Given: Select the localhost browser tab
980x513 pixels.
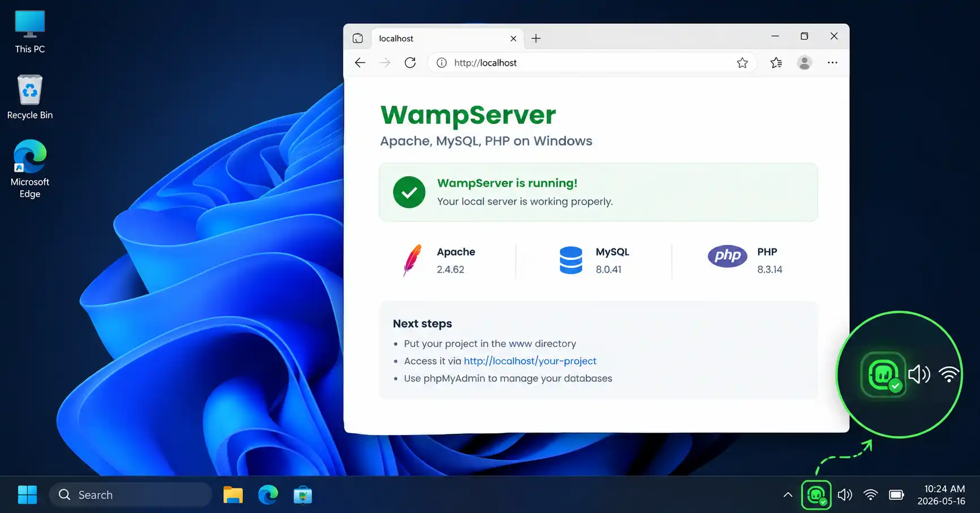Looking at the screenshot, I should [x=447, y=38].
